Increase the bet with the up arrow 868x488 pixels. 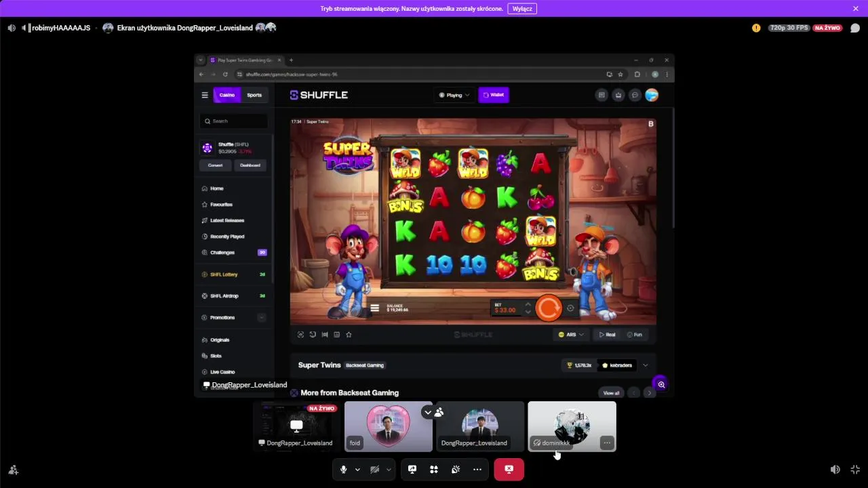(x=528, y=304)
